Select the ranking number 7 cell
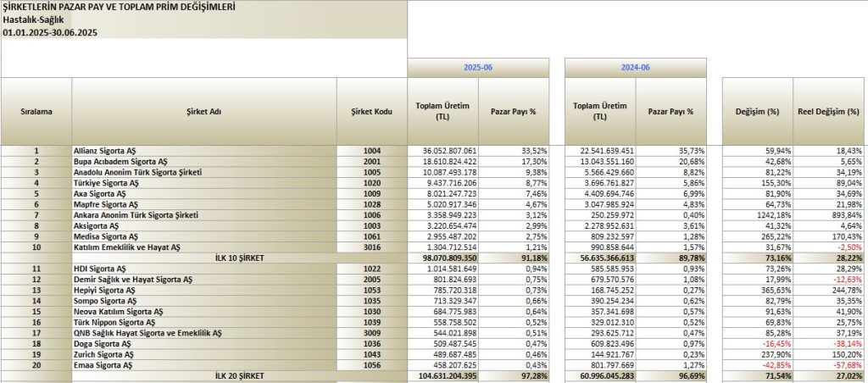The width and height of the screenshot is (868, 383). click(36, 215)
